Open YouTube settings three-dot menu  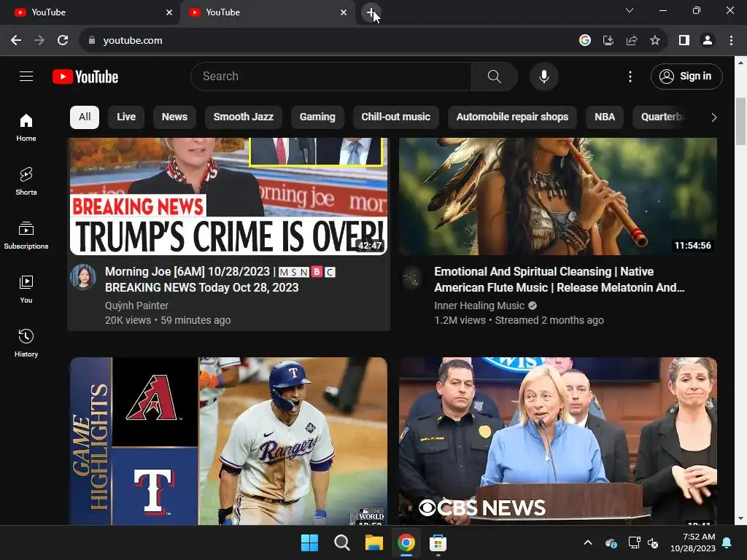(x=630, y=76)
